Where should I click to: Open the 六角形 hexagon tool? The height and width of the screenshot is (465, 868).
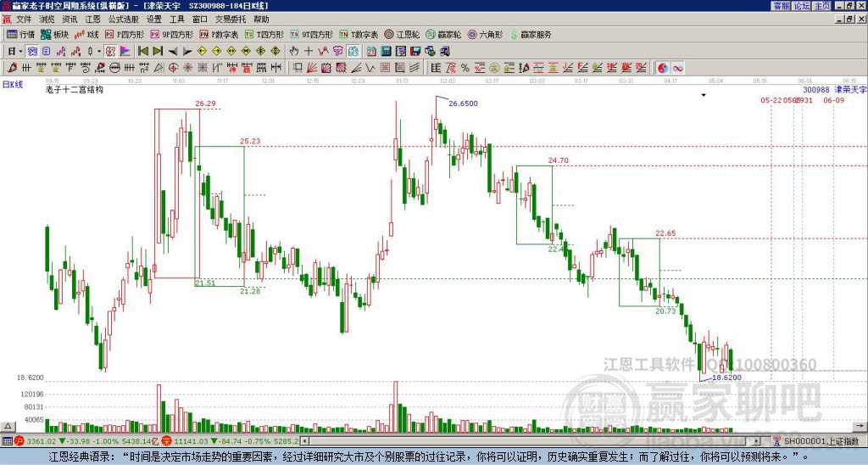485,34
